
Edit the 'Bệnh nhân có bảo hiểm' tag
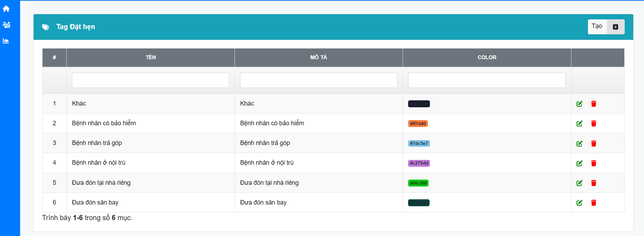[579, 124]
